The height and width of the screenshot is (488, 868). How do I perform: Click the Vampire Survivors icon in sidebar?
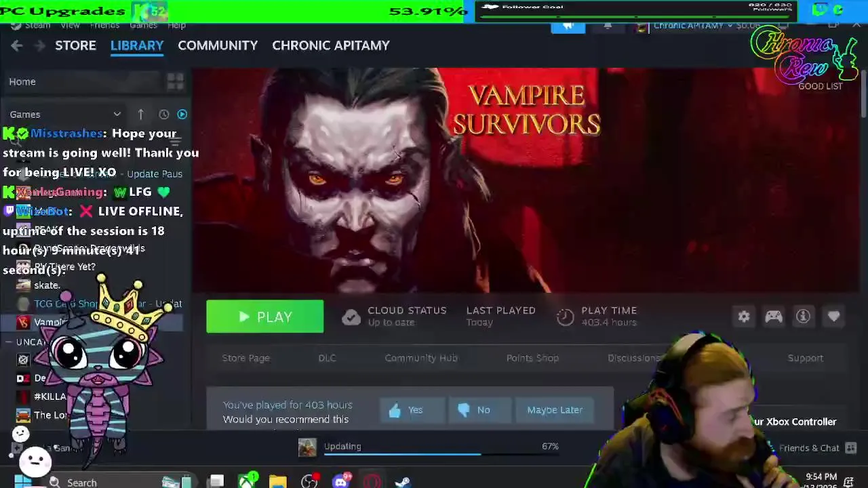(24, 323)
